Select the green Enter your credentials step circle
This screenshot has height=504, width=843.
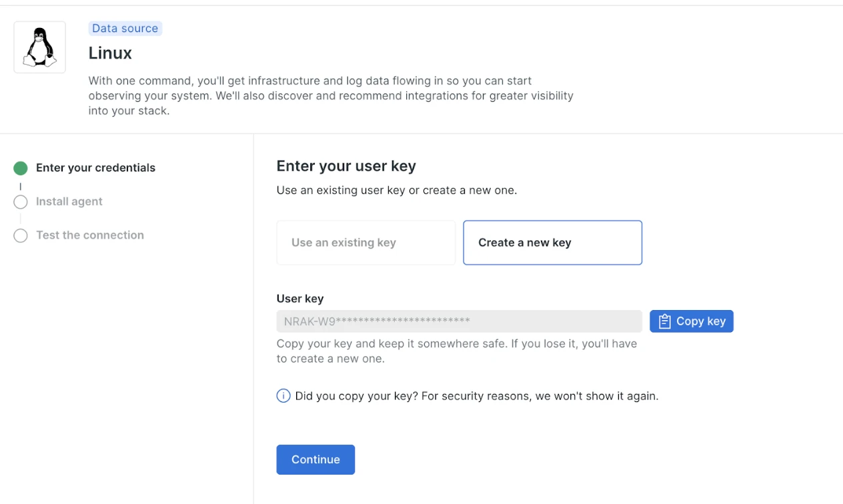(x=21, y=168)
